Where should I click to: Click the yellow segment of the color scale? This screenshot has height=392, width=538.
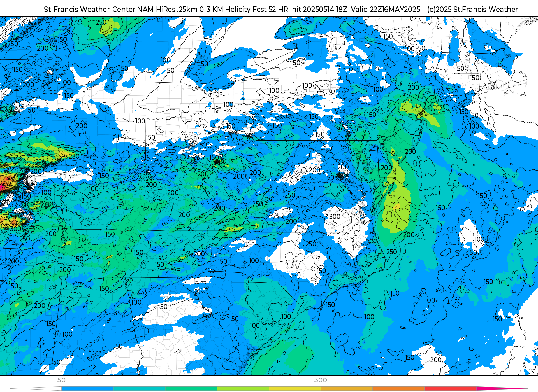coord(295,389)
